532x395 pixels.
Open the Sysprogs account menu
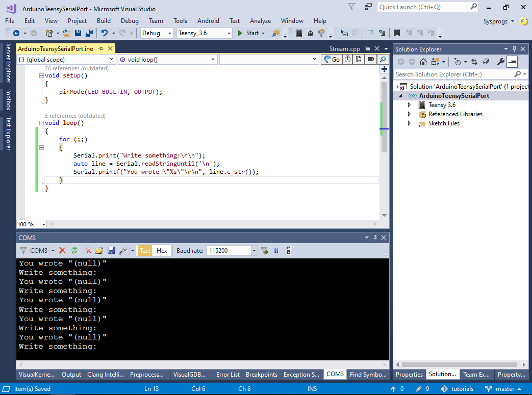pos(498,21)
